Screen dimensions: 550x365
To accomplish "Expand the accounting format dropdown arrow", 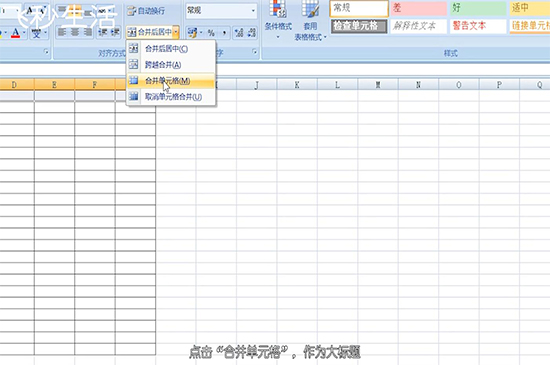I will 201,33.
